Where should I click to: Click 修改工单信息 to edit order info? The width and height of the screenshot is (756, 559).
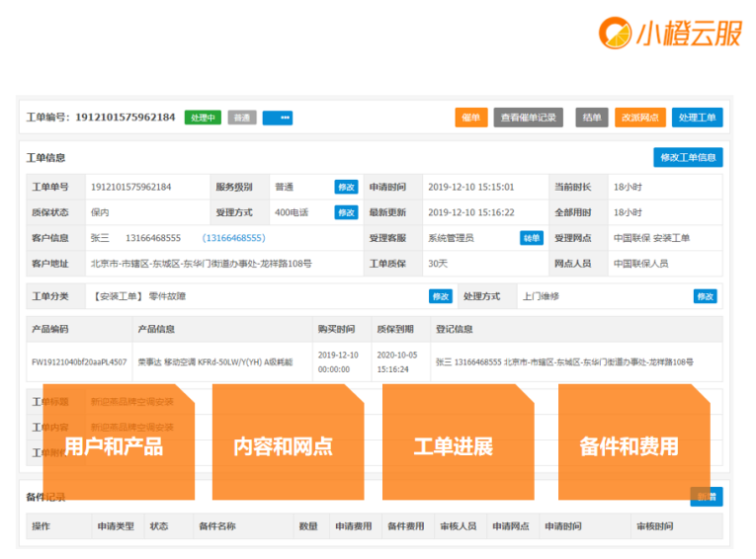pyautogui.click(x=688, y=158)
